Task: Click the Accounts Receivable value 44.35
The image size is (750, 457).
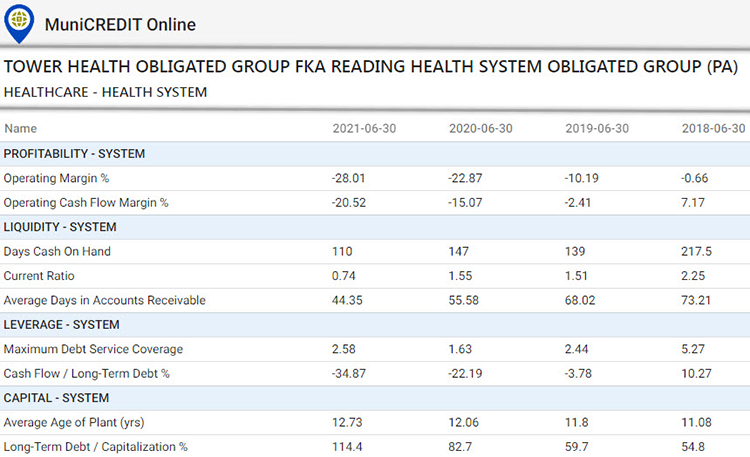Action: point(347,300)
